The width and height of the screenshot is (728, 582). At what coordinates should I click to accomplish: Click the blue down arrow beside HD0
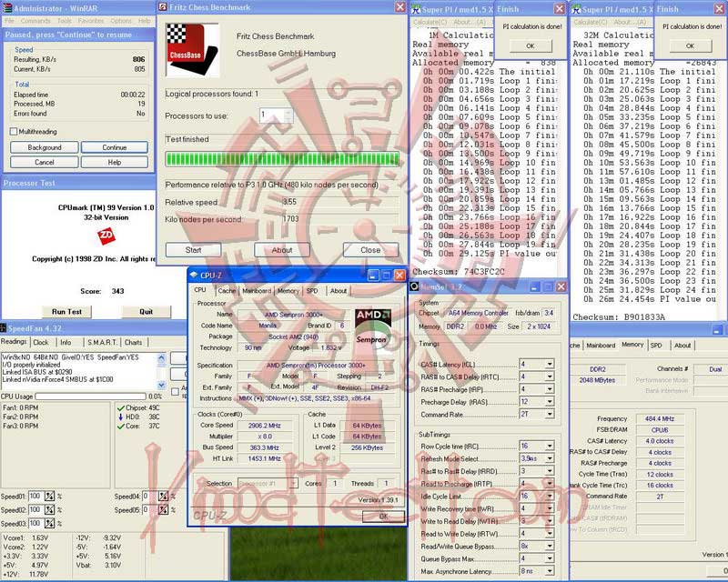pos(121,416)
